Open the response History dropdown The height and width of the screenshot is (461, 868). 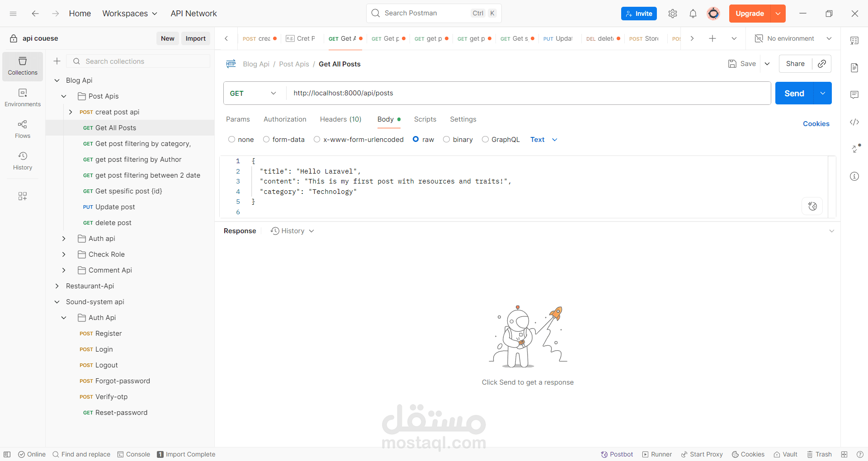[x=292, y=231]
